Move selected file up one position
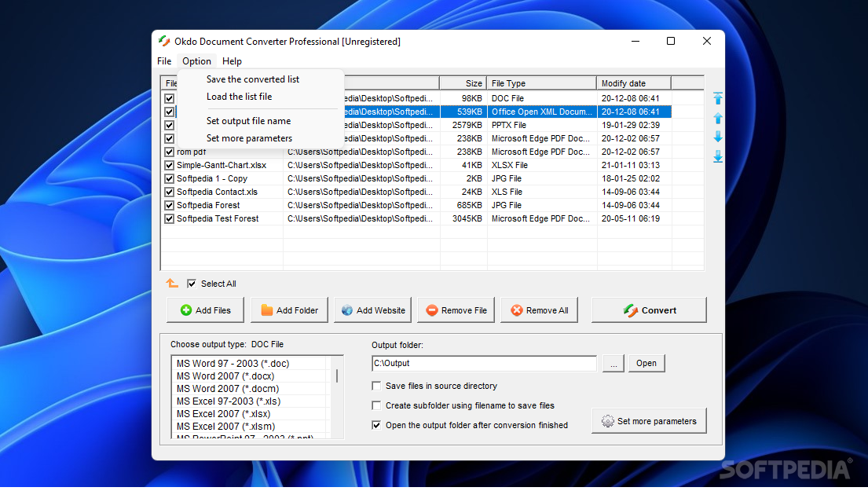The height and width of the screenshot is (491, 868). (717, 118)
